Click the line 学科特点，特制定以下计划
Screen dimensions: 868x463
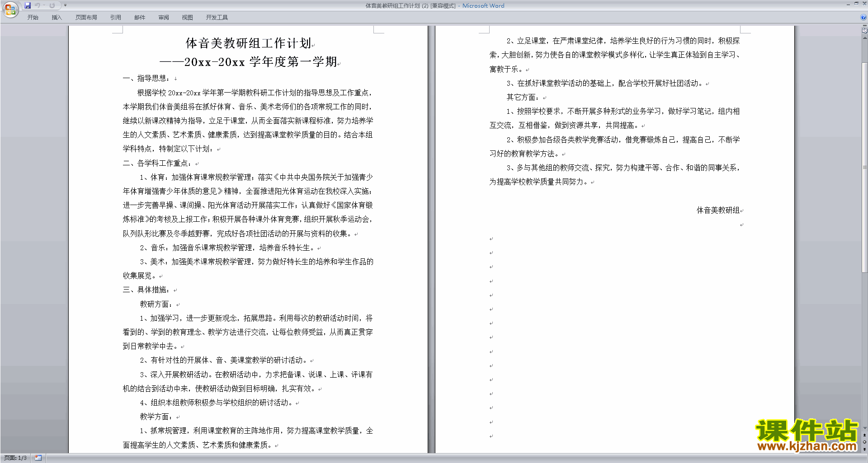(x=169, y=149)
